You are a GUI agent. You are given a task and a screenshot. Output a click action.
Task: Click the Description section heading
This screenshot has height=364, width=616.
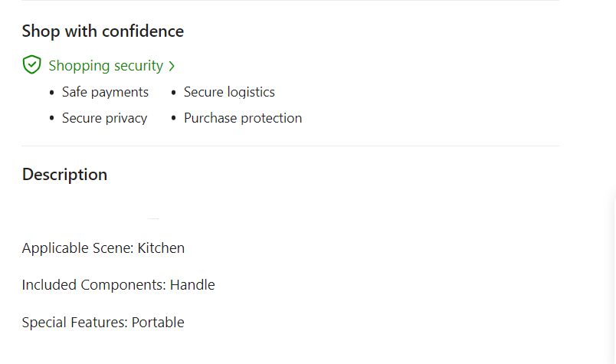[x=64, y=175]
